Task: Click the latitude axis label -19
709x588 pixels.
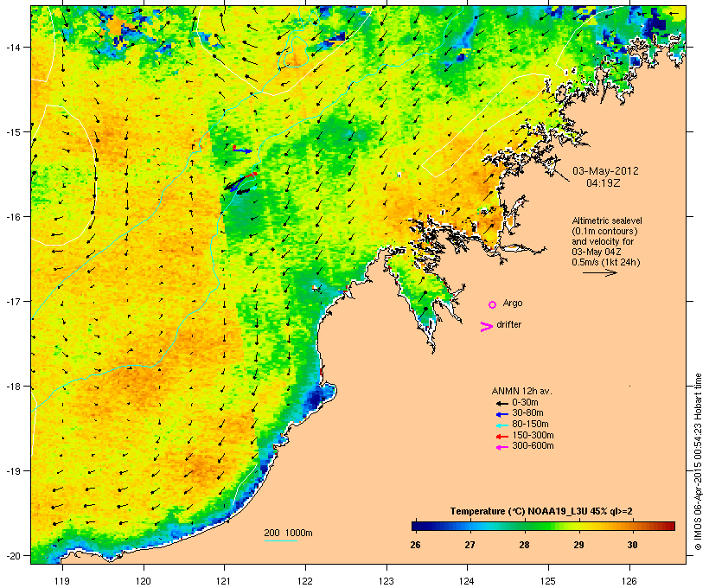Action: [11, 471]
